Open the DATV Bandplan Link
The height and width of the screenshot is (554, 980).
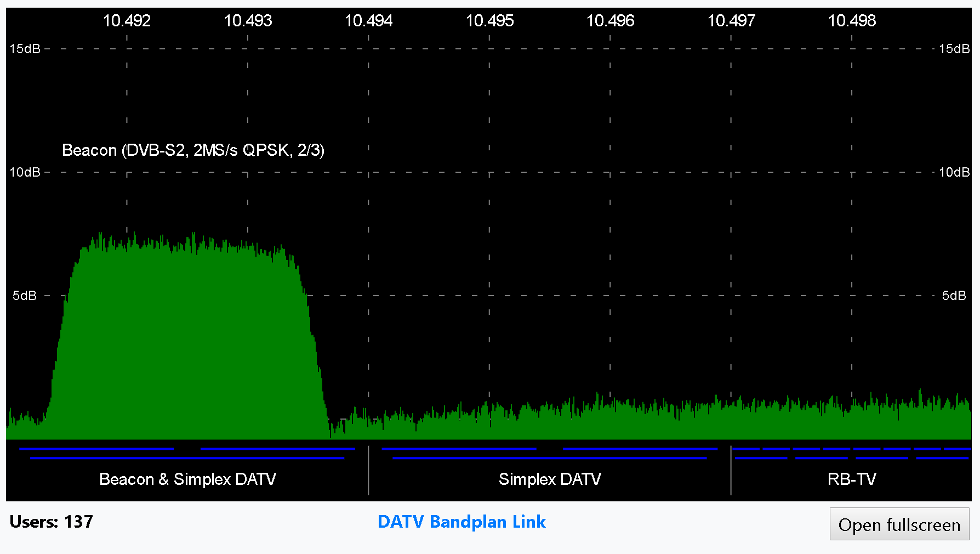point(461,522)
